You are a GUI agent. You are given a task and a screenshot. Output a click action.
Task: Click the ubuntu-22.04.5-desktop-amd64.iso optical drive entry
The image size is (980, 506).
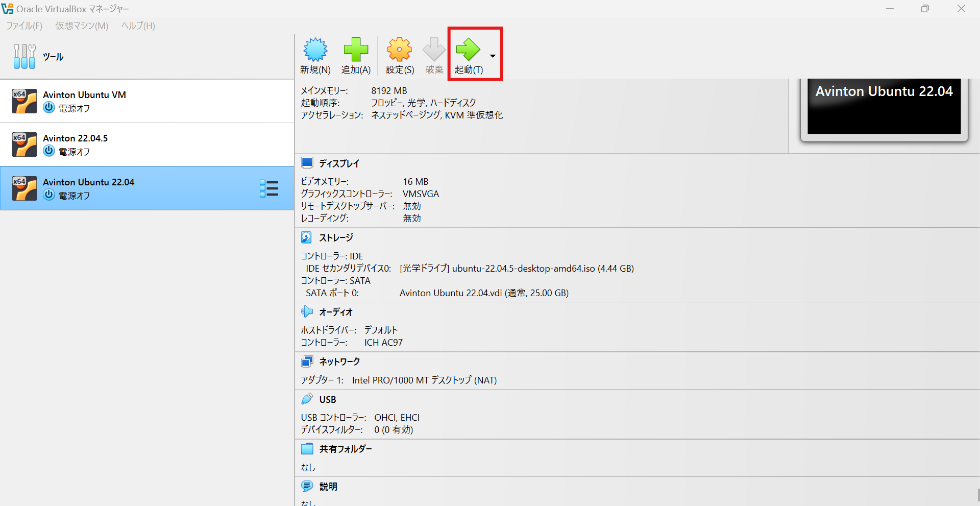[x=517, y=269]
